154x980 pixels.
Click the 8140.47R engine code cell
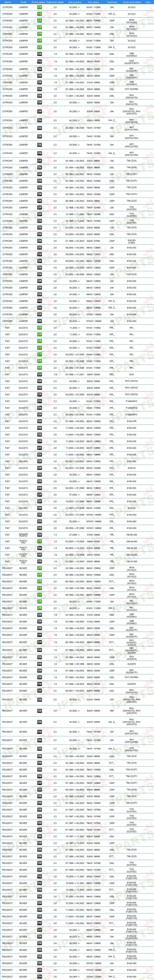132,421
